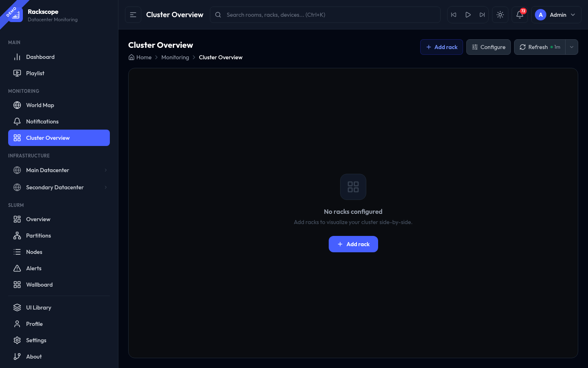
Task: Go to the Dashboard page
Action: coord(40,57)
